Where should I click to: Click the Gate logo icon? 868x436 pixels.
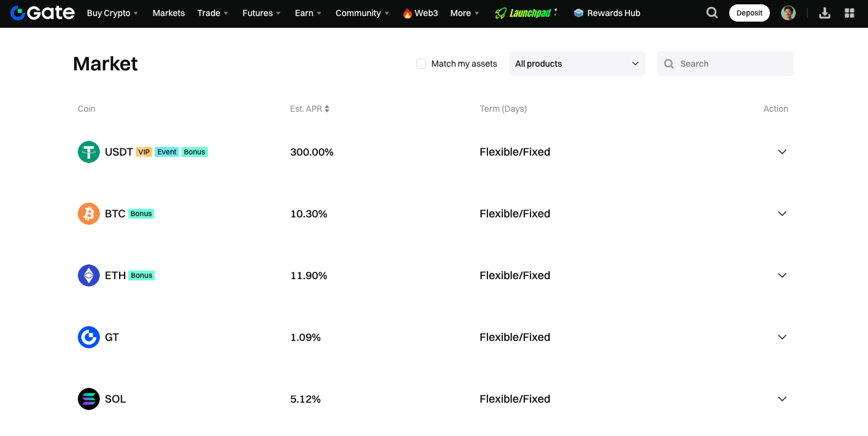tap(18, 13)
